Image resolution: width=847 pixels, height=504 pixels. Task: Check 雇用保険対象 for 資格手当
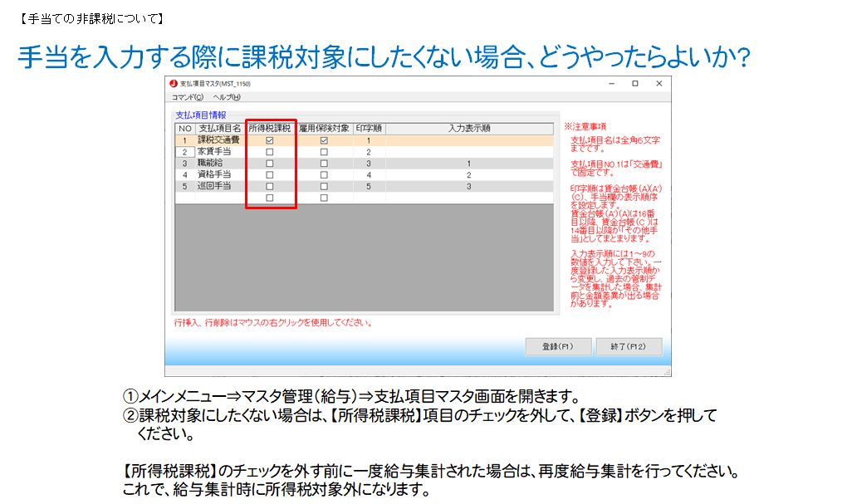point(324,175)
